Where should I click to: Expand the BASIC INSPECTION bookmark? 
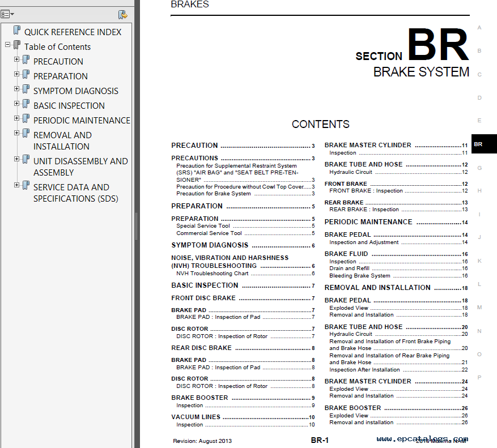(16, 104)
